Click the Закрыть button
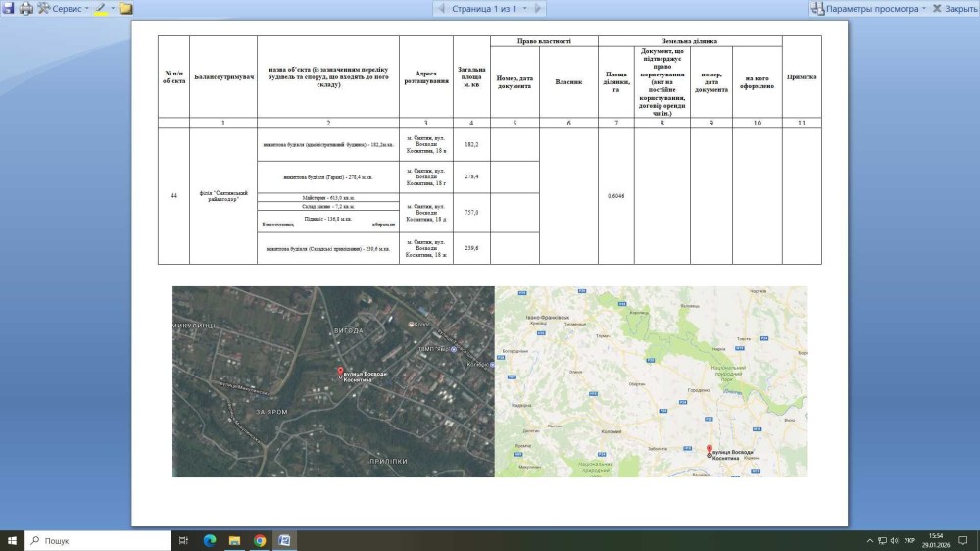Viewport: 980px width, 551px height. click(955, 8)
